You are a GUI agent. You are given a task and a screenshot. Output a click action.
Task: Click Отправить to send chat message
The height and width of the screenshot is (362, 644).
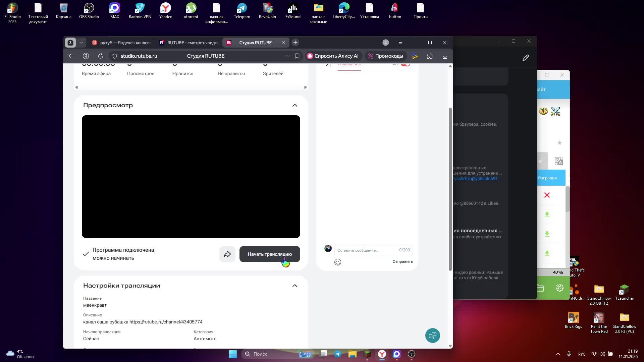(402, 261)
